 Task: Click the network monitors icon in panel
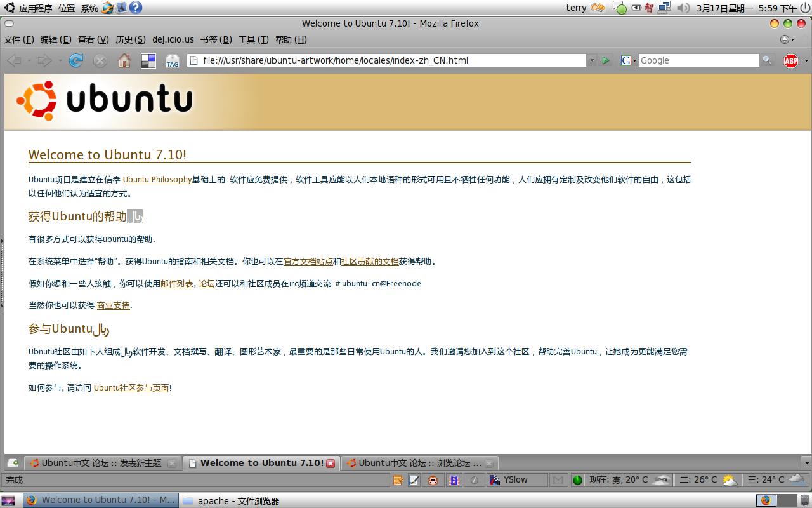point(664,8)
